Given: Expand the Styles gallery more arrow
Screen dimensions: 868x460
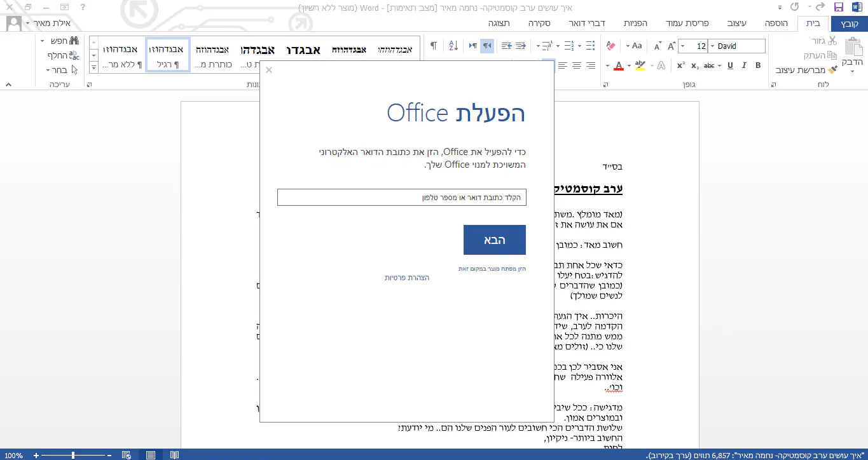Looking at the screenshot, I should 94,65.
